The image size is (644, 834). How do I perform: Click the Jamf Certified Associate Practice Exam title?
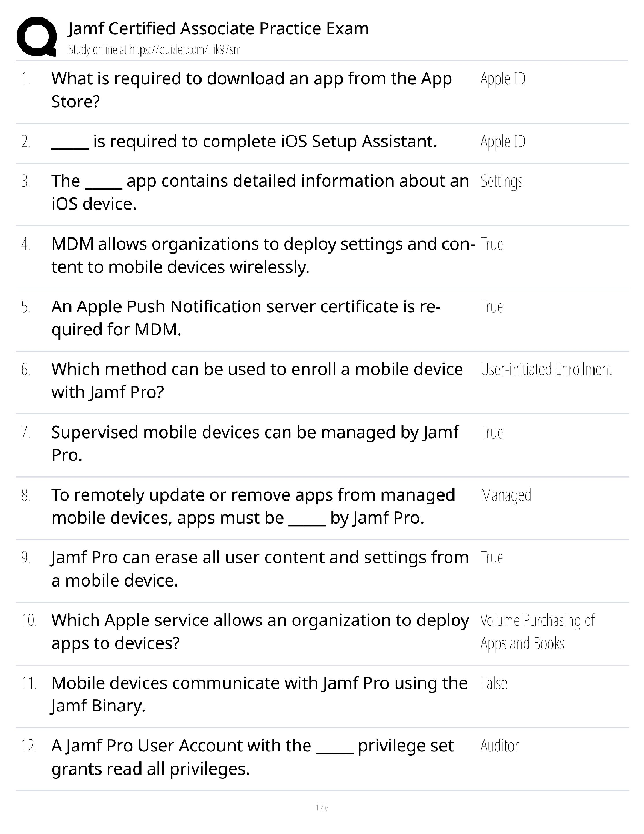click(x=218, y=28)
